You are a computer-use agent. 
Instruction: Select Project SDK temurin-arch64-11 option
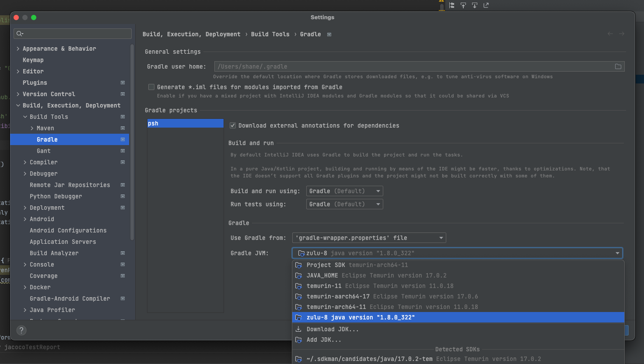(458, 265)
